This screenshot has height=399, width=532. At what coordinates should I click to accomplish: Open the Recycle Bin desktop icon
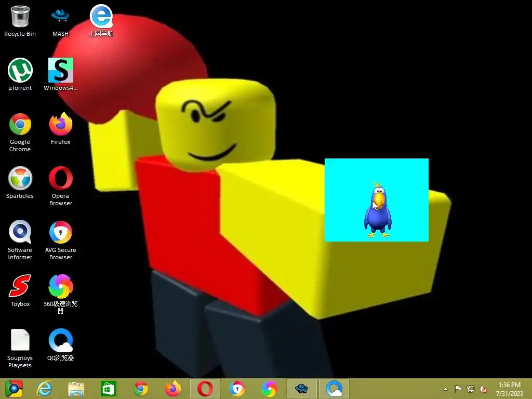[20, 21]
